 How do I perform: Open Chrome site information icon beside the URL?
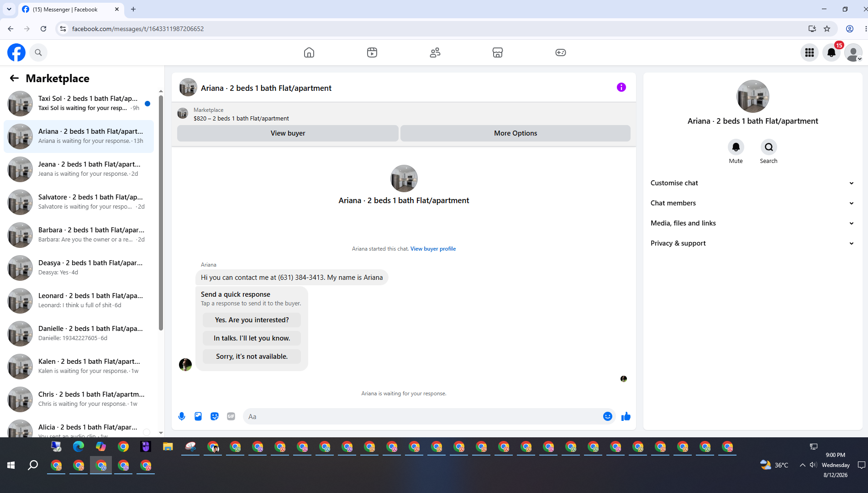tap(63, 29)
